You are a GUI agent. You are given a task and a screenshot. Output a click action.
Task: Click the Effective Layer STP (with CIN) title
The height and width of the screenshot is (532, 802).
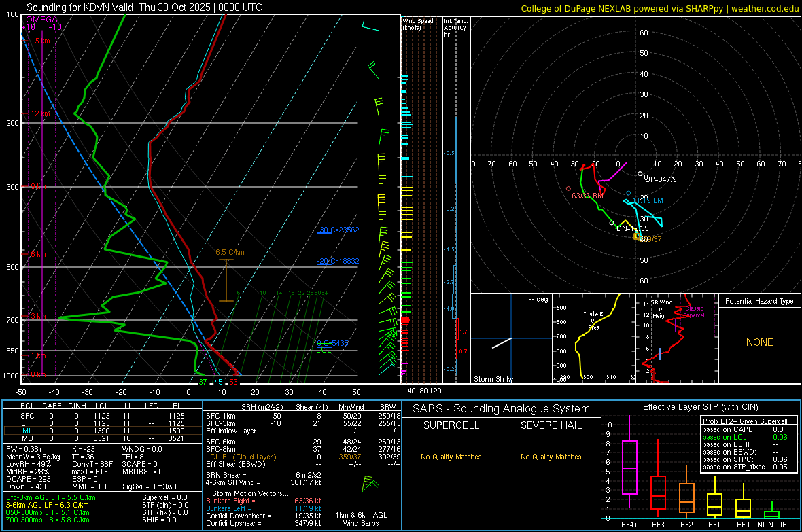click(x=700, y=407)
